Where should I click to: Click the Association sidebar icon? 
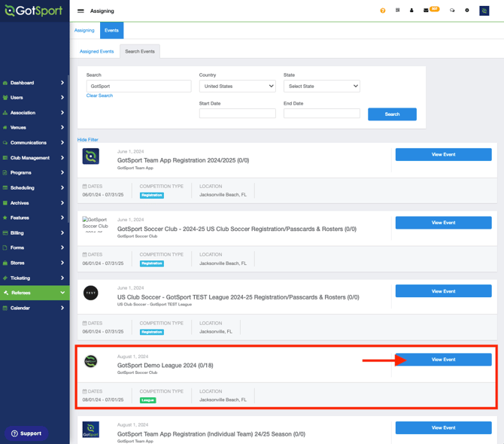[5, 113]
